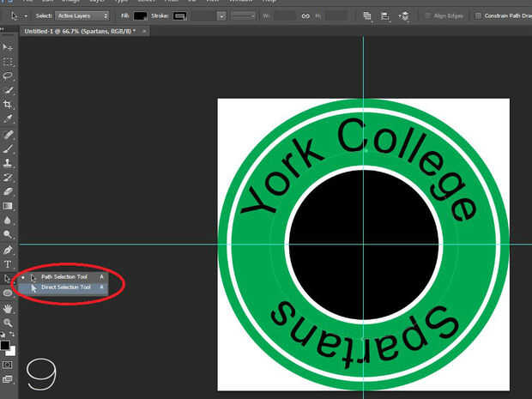Open the Select Active Layers dropdown
The image size is (532, 399).
tap(82, 16)
